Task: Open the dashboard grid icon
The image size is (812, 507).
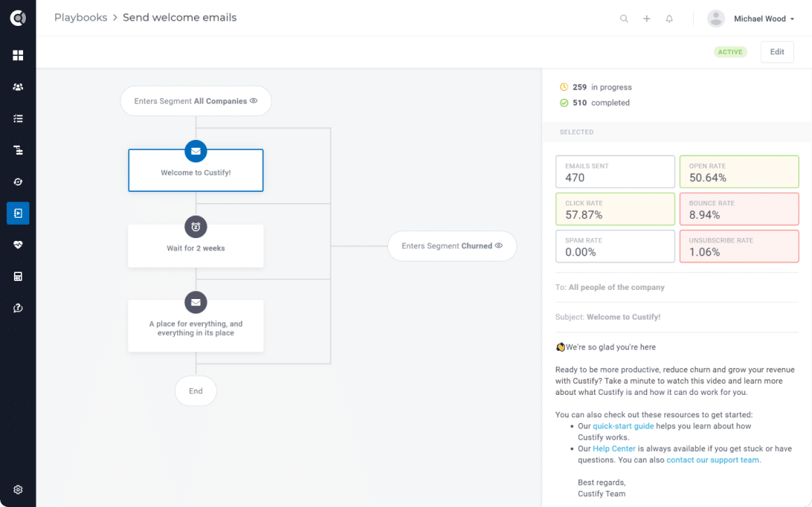Action: tap(18, 55)
